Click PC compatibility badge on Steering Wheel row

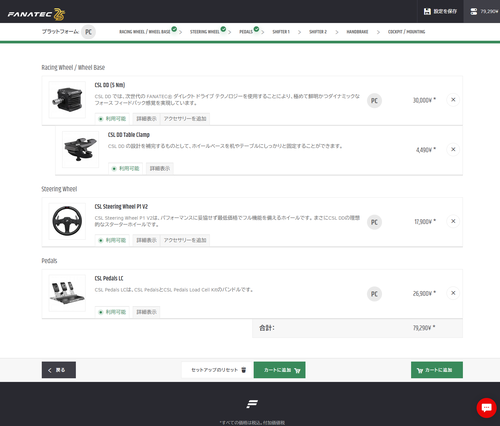pyautogui.click(x=374, y=222)
